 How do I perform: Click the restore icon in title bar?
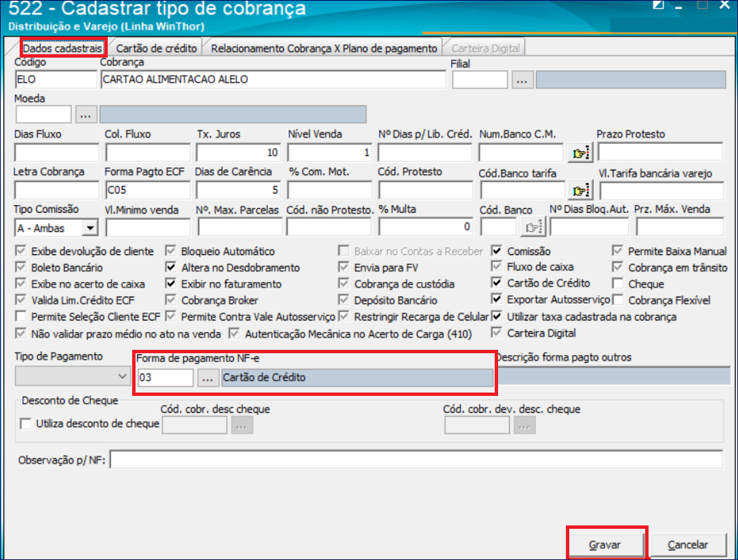point(658,5)
